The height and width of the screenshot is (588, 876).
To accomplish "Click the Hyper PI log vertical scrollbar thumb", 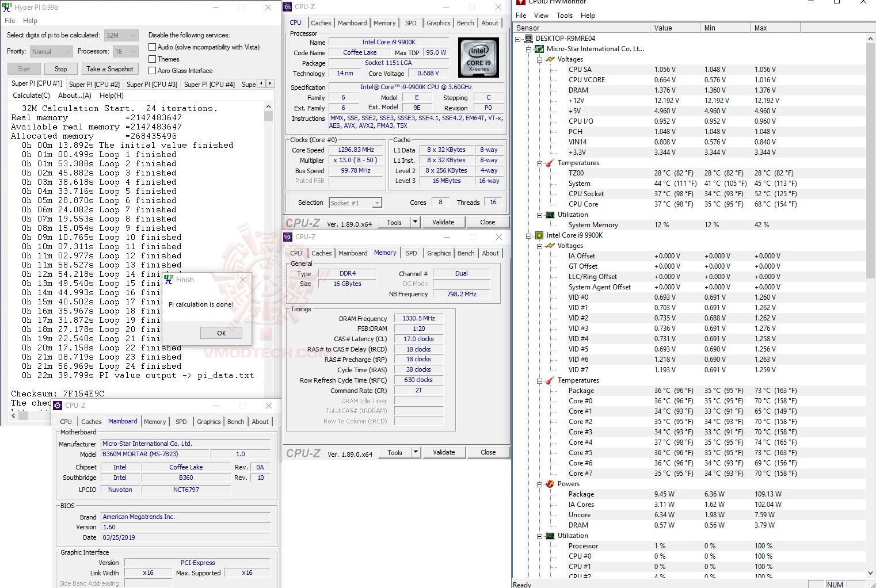I will click(268, 115).
